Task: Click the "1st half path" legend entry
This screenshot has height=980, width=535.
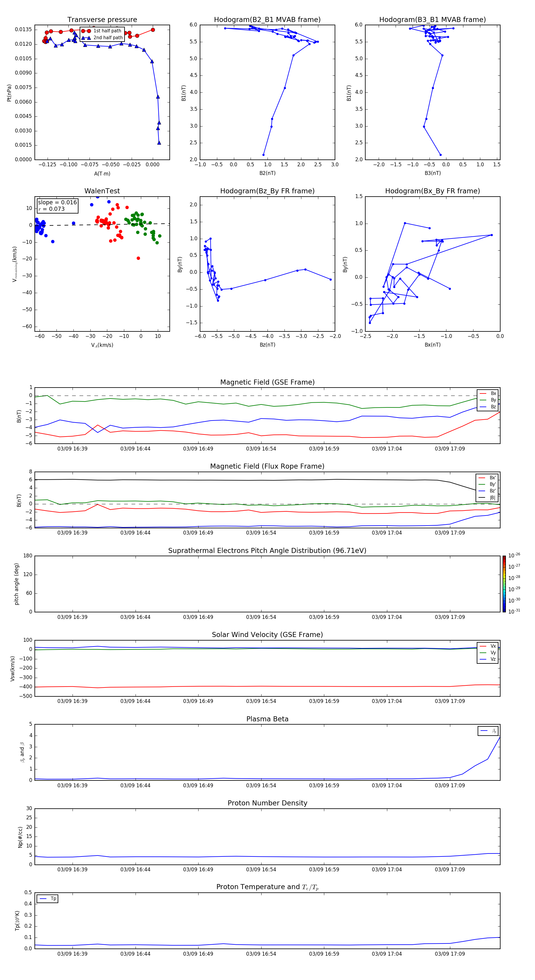Action: point(102,31)
